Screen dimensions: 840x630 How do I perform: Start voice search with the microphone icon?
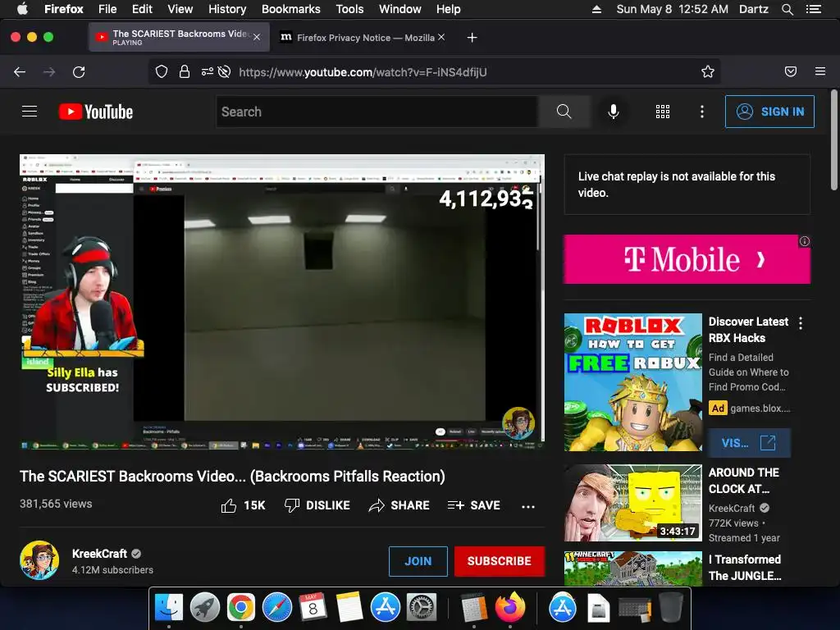[x=614, y=112]
